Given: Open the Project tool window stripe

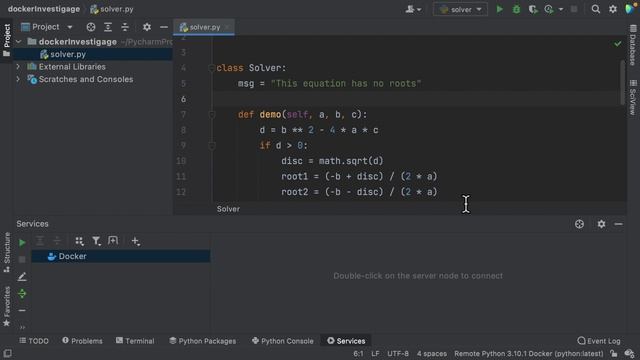Looking at the screenshot, I should tap(7, 40).
